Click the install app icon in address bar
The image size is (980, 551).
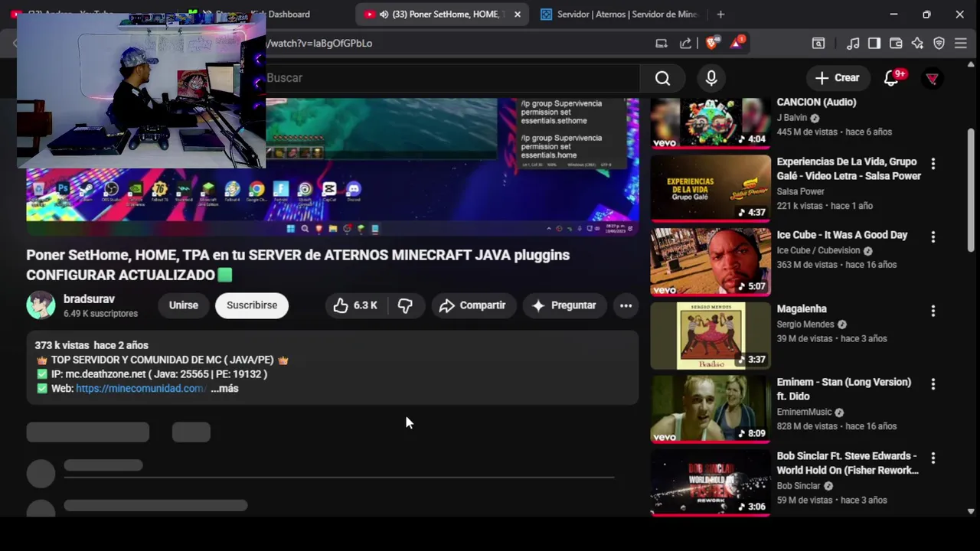tap(661, 44)
